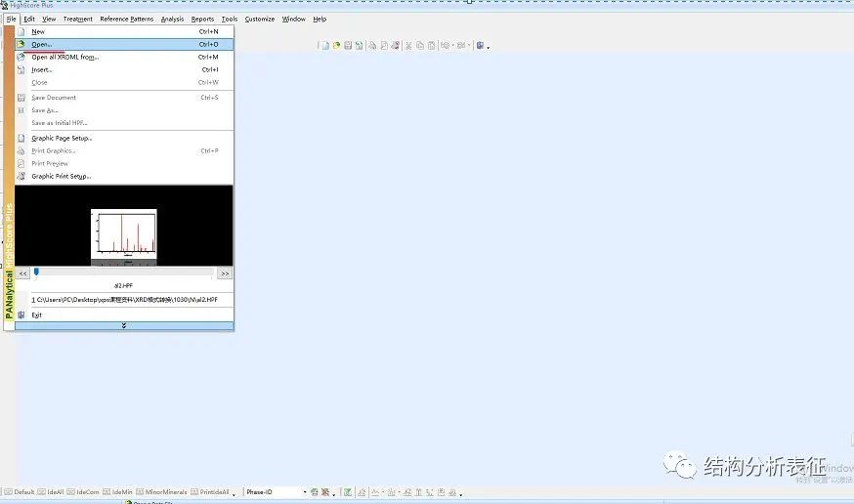Viewport: 854px width, 504px height.
Task: Click the Paste clipboard toolbar icon
Action: 431,46
